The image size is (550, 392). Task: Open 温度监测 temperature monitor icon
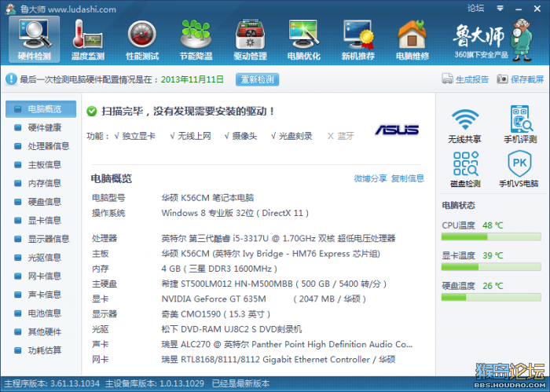[x=88, y=39]
